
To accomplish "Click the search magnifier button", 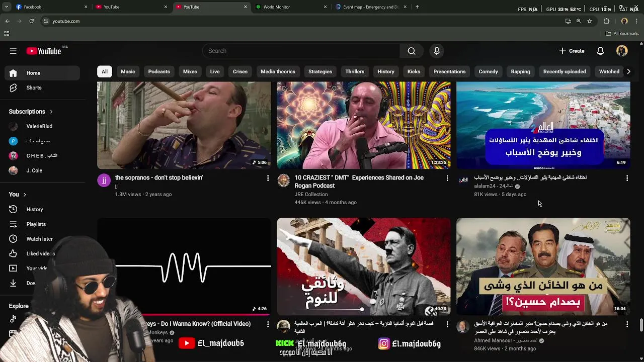I will click(x=412, y=51).
